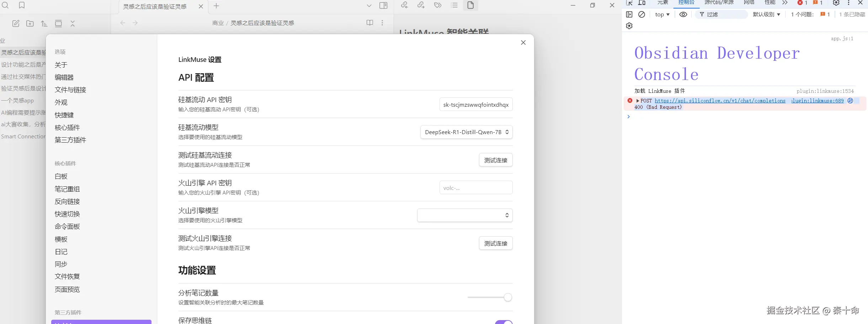Change the file sort order icon
Screen dimensions: 868x324
click(x=44, y=23)
